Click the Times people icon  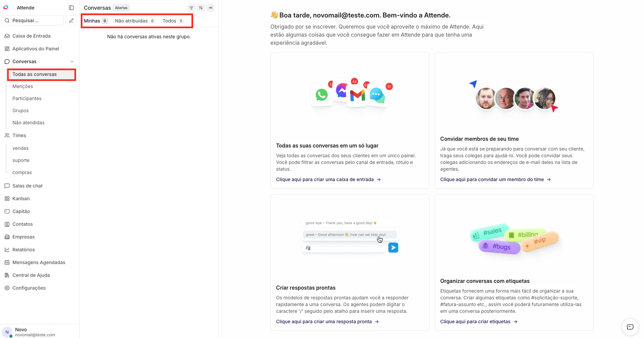[7, 135]
